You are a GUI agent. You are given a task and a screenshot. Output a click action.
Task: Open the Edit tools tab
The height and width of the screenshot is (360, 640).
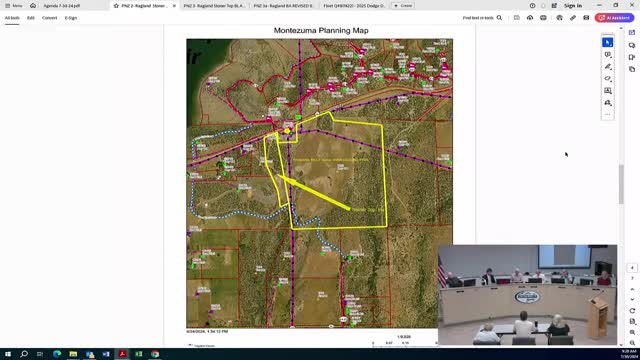[x=31, y=18]
